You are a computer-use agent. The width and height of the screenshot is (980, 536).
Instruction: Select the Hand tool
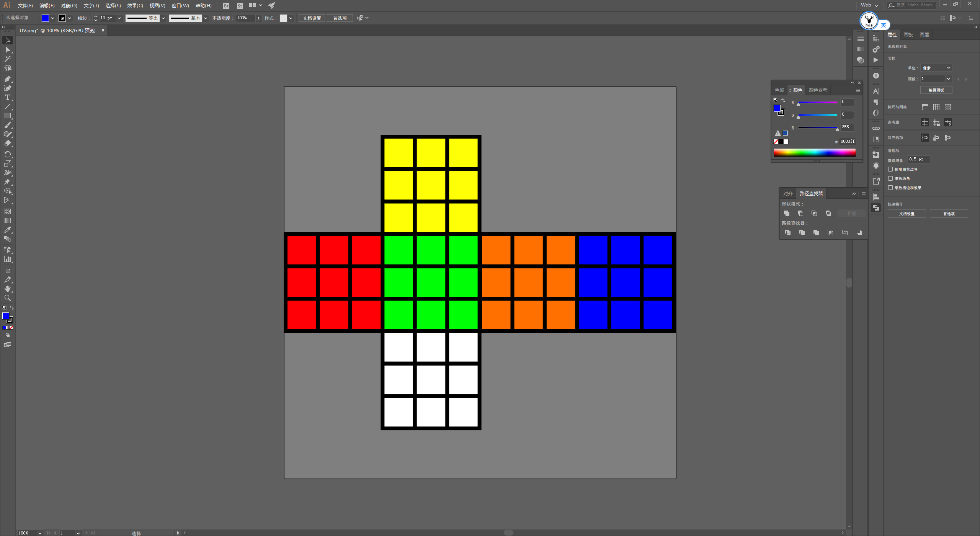(x=7, y=289)
